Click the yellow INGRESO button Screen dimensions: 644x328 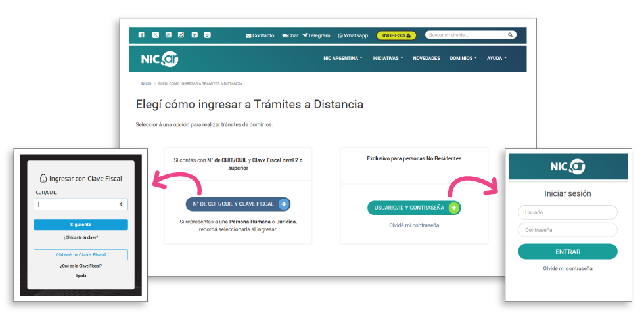396,35
